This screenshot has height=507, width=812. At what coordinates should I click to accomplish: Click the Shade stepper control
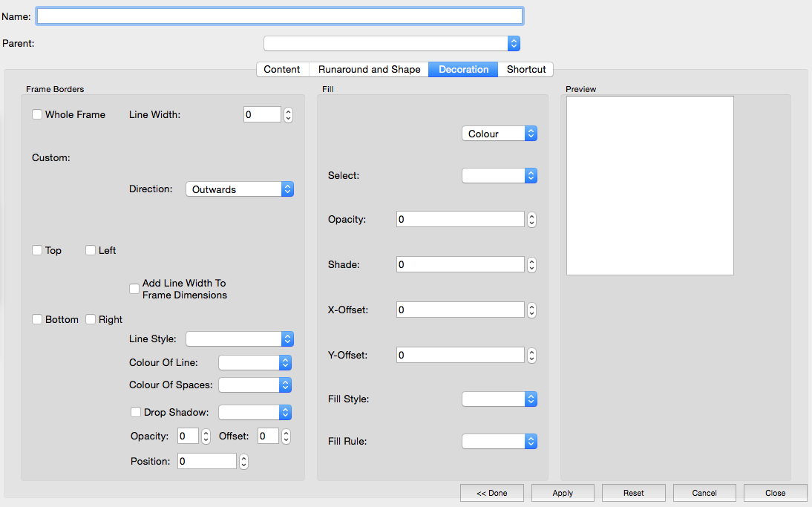[x=531, y=264]
